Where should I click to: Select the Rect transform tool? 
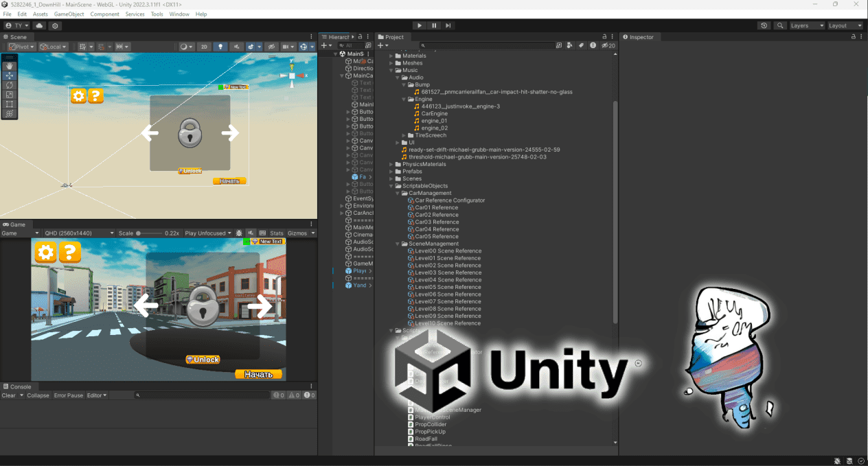(x=10, y=104)
